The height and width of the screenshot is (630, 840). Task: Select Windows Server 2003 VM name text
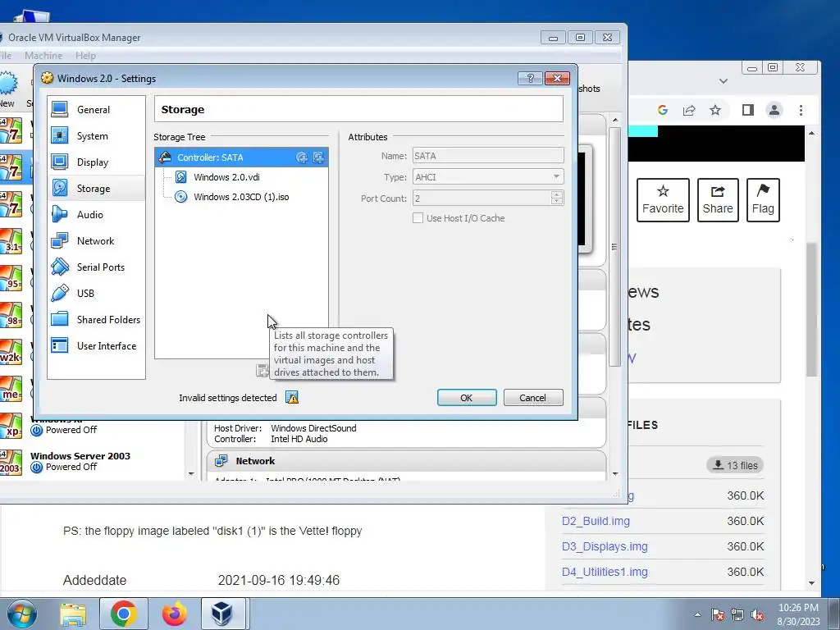click(x=80, y=456)
